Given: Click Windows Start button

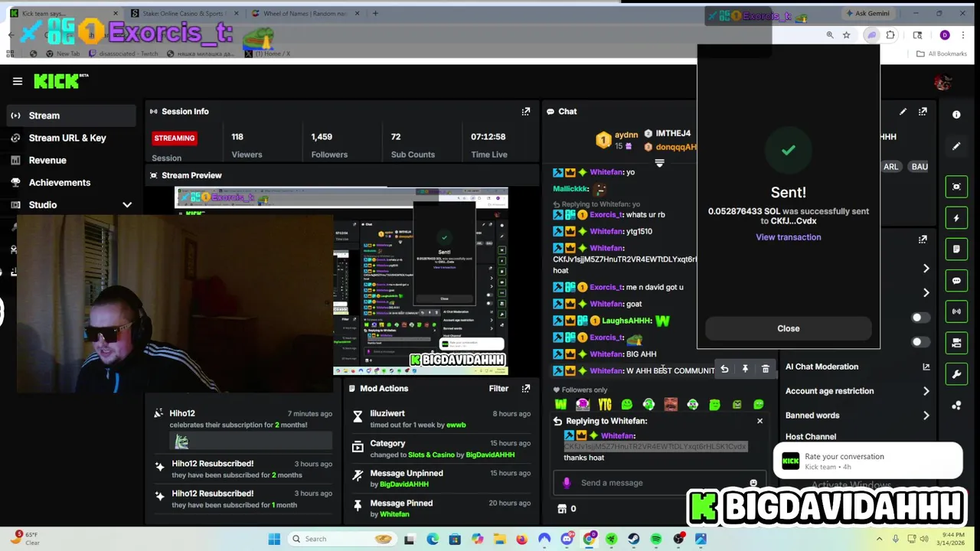Looking at the screenshot, I should [x=274, y=539].
